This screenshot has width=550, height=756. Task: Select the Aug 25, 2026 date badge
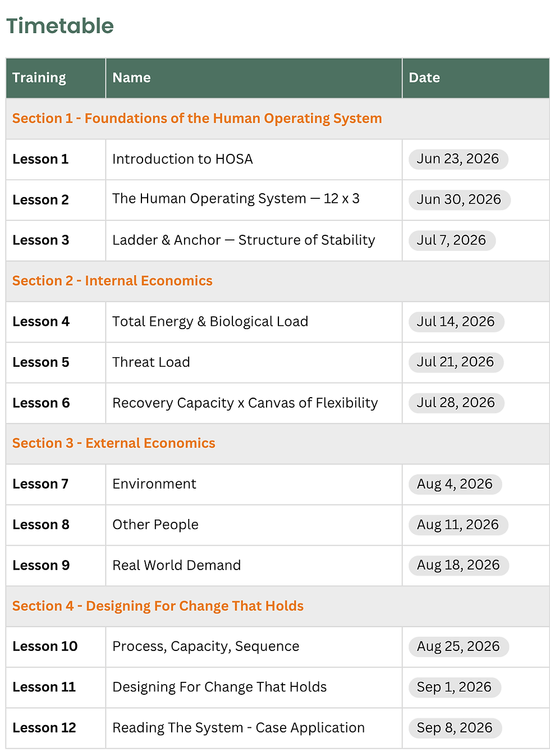pyautogui.click(x=459, y=646)
